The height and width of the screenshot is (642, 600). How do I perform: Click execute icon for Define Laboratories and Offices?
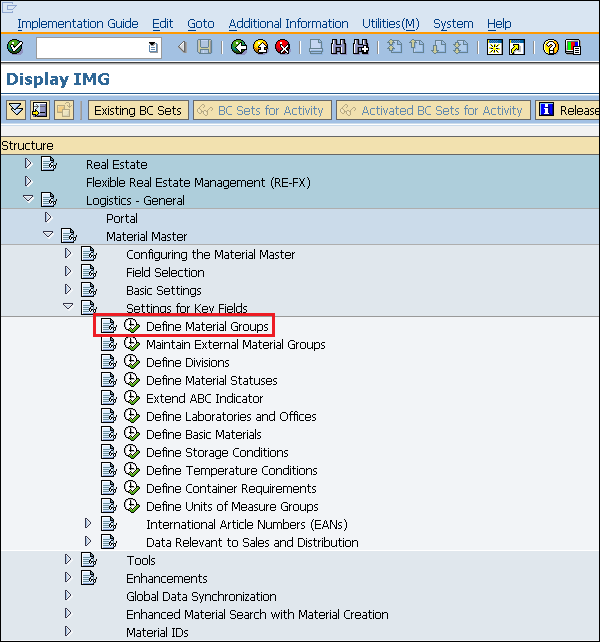point(132,416)
